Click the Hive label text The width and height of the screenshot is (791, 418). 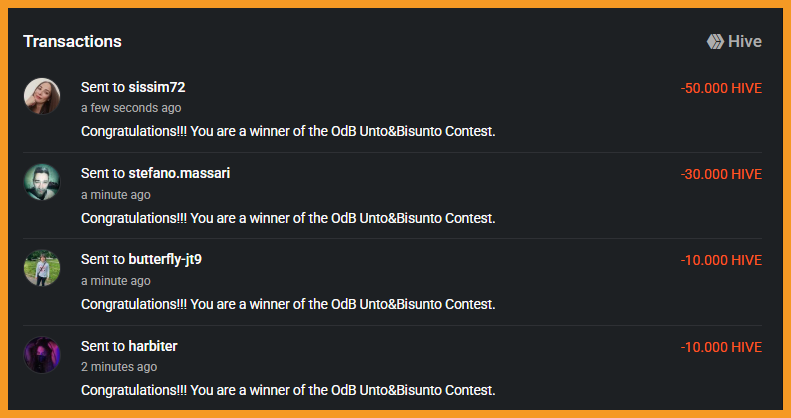pyautogui.click(x=745, y=41)
